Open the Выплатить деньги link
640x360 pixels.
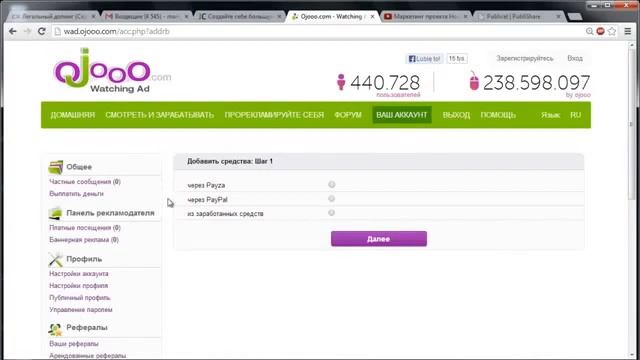76,193
